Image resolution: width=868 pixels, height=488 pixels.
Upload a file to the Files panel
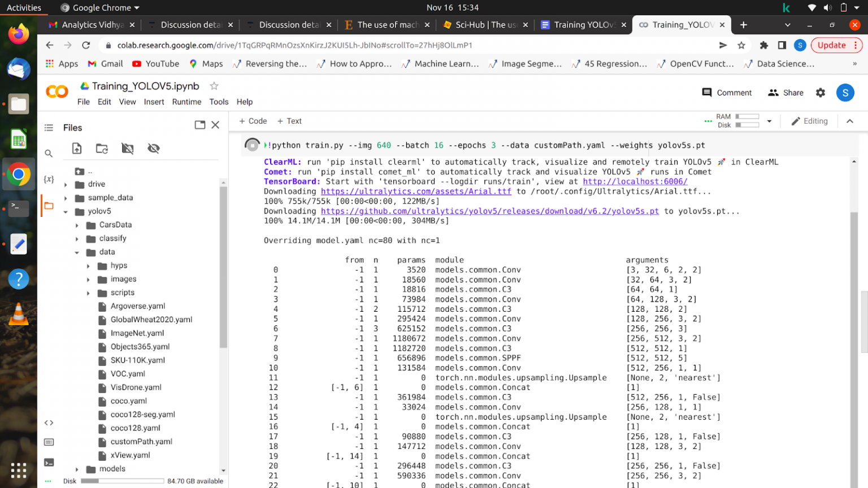pyautogui.click(x=77, y=149)
